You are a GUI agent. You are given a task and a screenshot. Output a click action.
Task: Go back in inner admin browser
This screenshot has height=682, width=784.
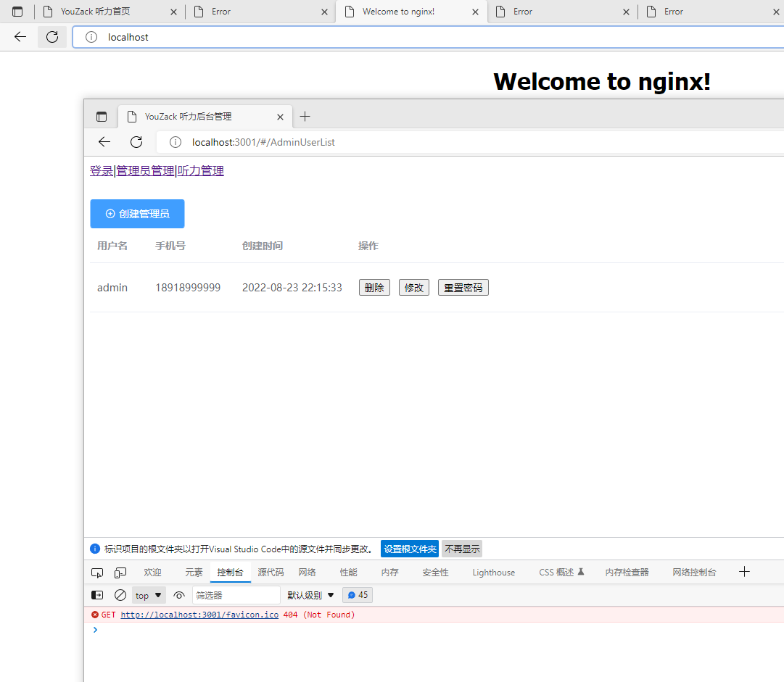click(x=104, y=142)
